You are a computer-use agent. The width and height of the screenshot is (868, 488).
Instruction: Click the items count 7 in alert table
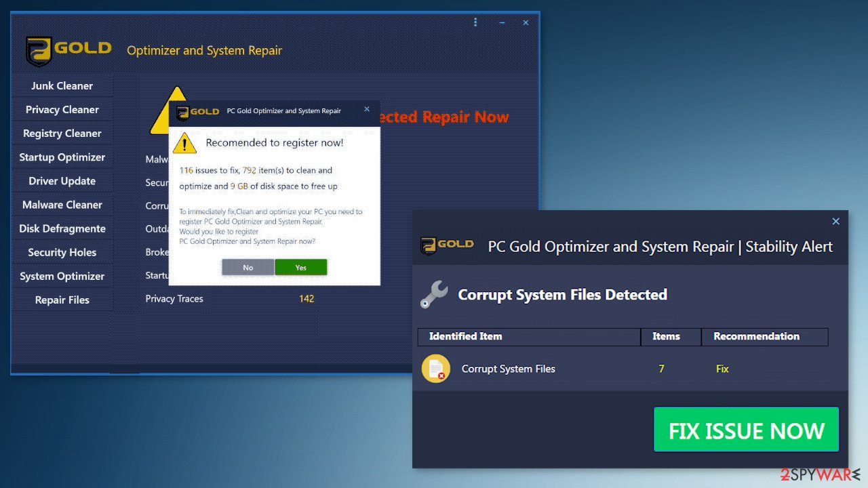point(661,369)
